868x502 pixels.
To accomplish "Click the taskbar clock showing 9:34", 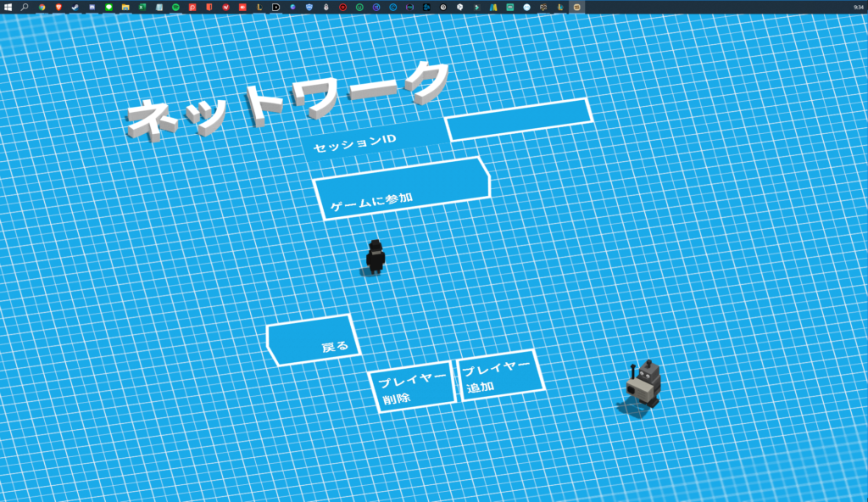I will 859,7.
